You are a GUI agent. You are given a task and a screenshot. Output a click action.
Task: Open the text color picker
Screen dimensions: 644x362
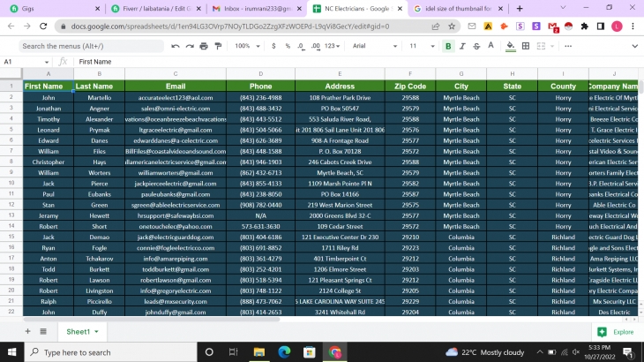click(x=490, y=46)
